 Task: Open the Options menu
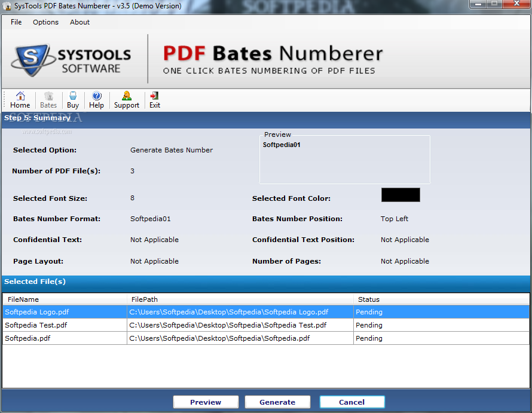coord(45,22)
